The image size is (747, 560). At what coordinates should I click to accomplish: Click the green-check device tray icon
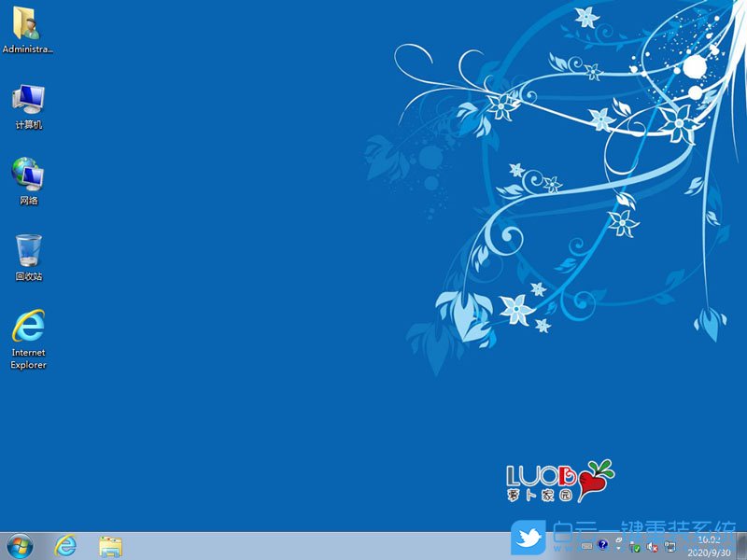(x=635, y=546)
